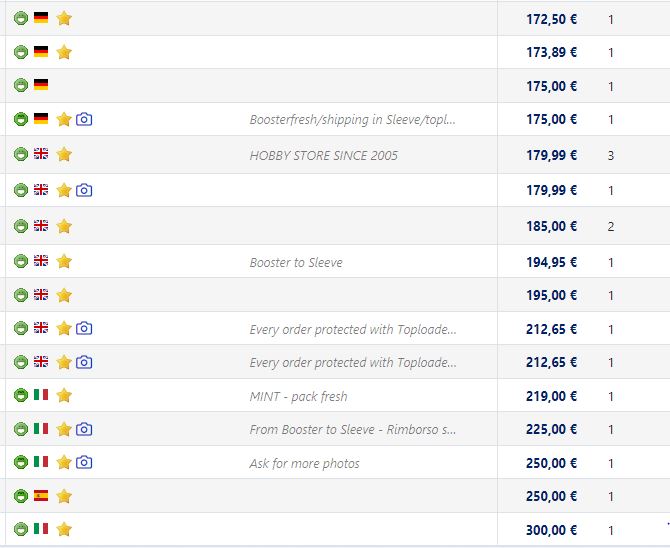Image resolution: width=670 pixels, height=548 pixels.
Task: Click the price 195,00 €
Action: pyautogui.click(x=551, y=295)
